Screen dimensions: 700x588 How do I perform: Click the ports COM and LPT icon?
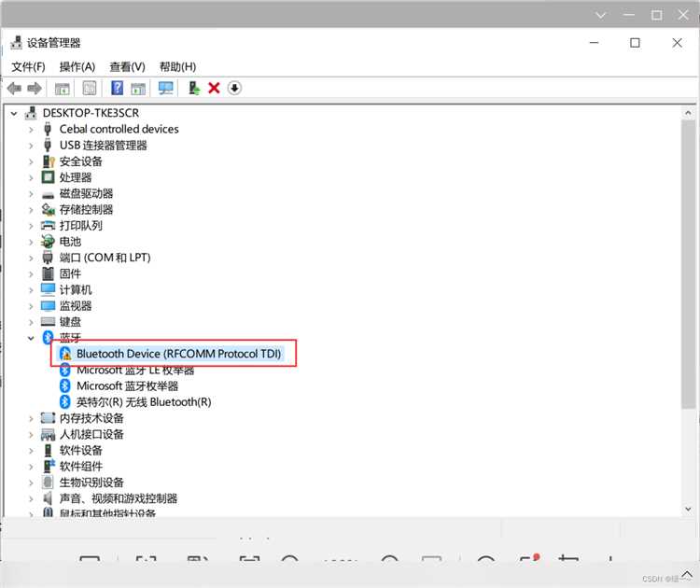(x=48, y=258)
